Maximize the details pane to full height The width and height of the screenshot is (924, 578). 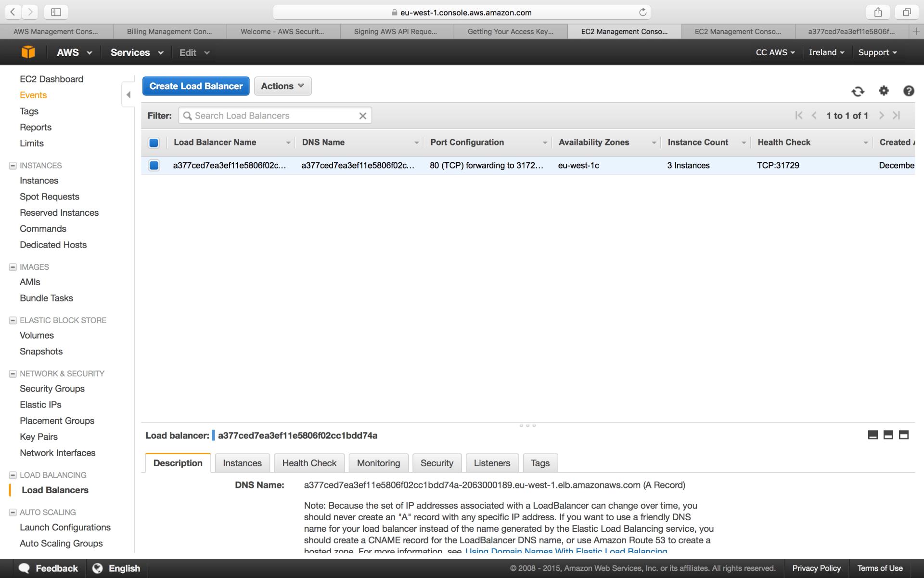904,435
